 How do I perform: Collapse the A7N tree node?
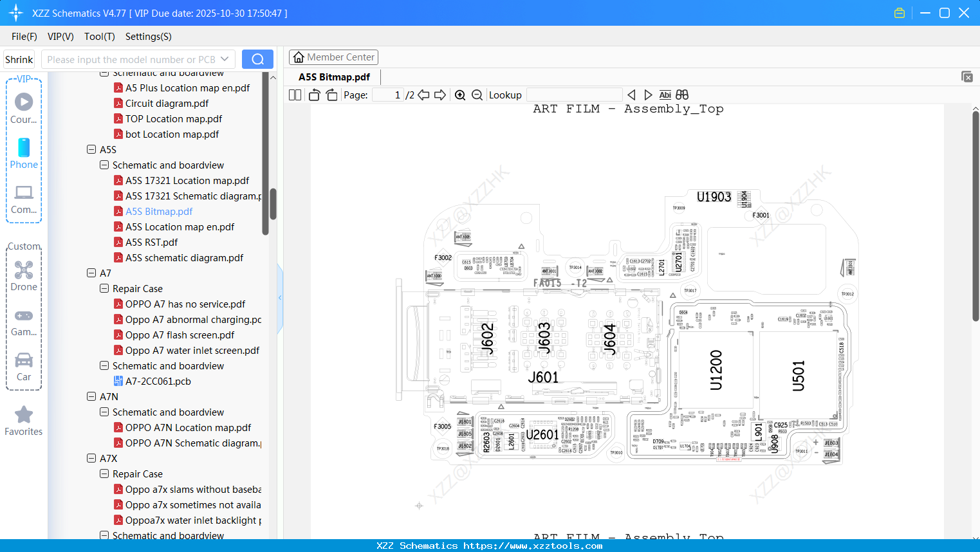click(x=91, y=396)
